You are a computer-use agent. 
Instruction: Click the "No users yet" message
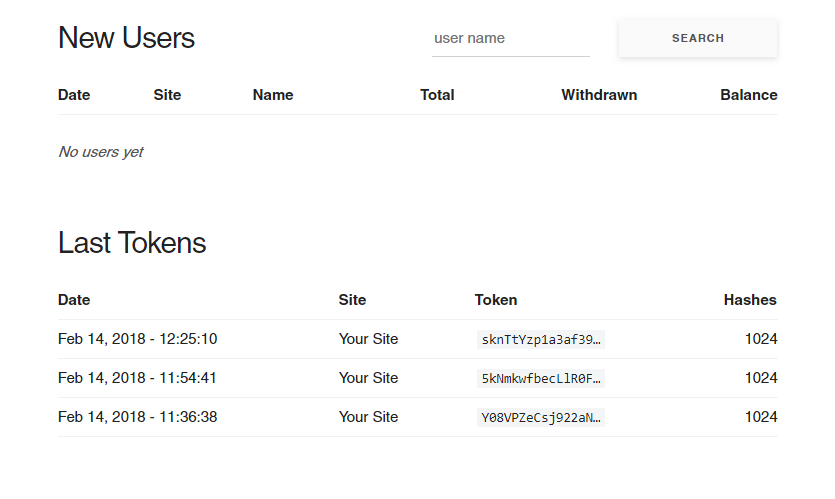(x=101, y=152)
